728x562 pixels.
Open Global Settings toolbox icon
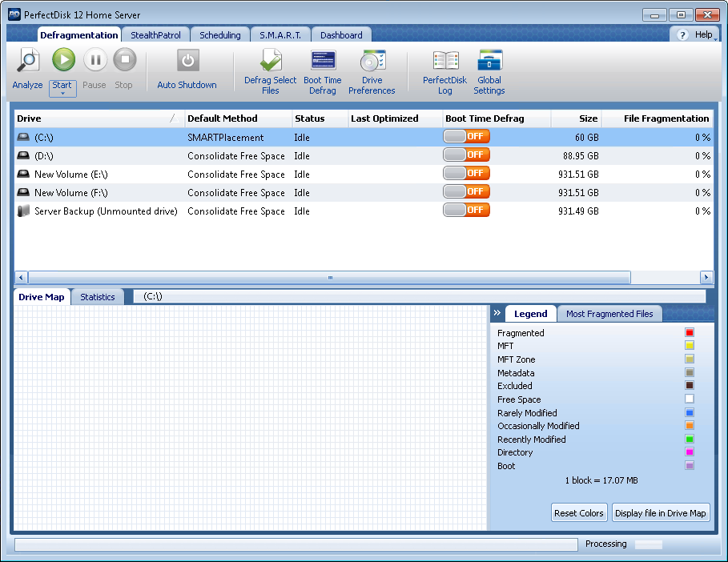(490, 61)
